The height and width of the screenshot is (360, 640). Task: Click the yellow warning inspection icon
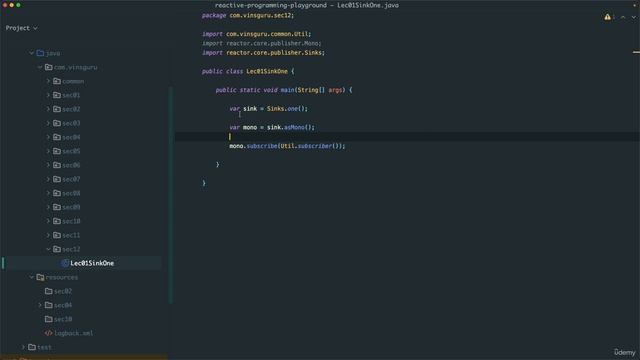pyautogui.click(x=607, y=17)
